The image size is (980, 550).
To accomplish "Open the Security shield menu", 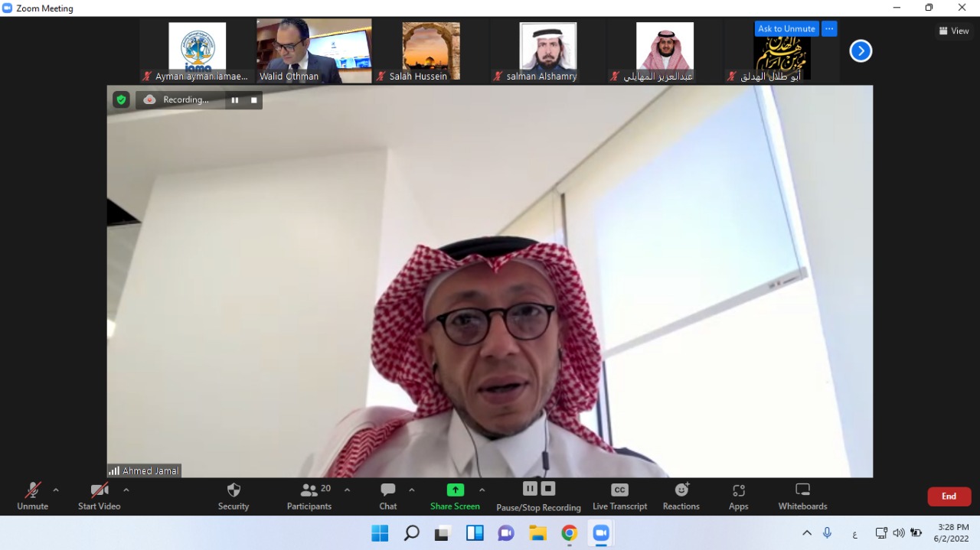I will point(234,496).
